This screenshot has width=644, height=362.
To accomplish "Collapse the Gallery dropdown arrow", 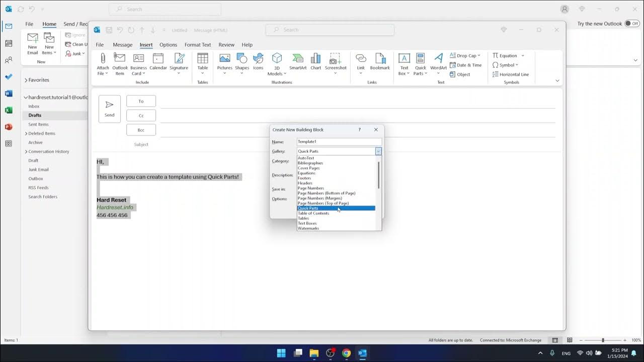I will pyautogui.click(x=378, y=151).
